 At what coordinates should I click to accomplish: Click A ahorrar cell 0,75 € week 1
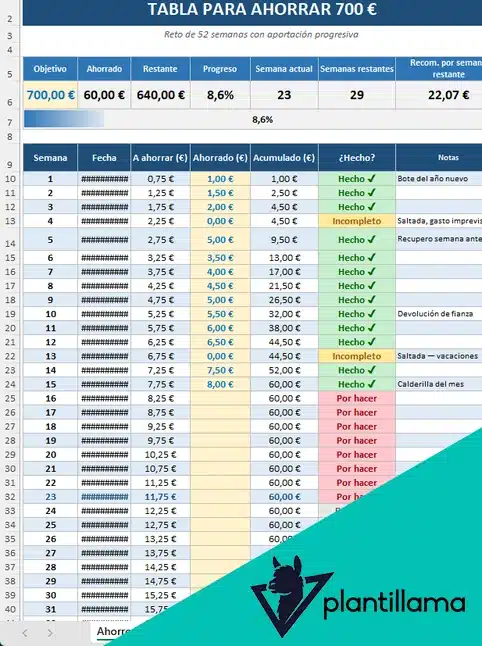tap(160, 179)
